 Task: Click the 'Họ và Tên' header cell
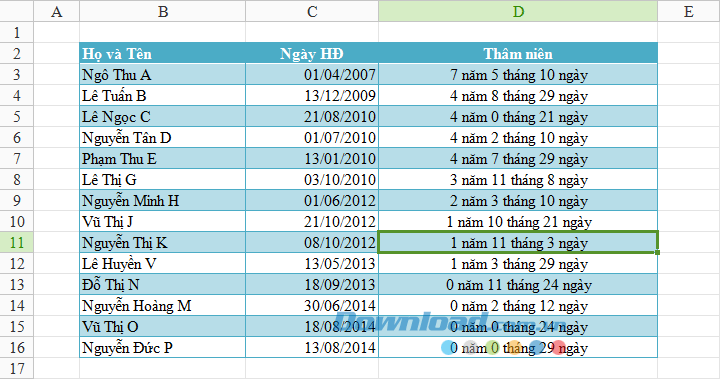pos(163,53)
